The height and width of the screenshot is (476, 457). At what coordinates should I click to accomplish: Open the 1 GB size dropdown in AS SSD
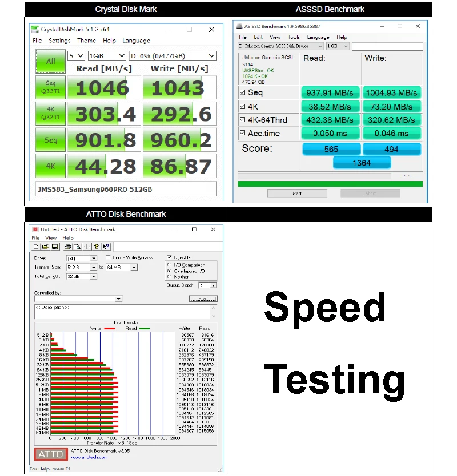pyautogui.click(x=337, y=46)
